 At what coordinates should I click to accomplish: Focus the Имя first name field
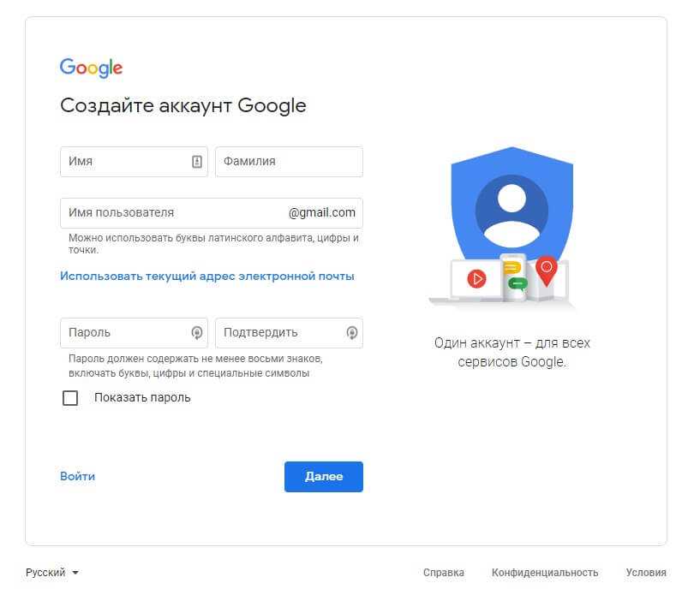(124, 162)
